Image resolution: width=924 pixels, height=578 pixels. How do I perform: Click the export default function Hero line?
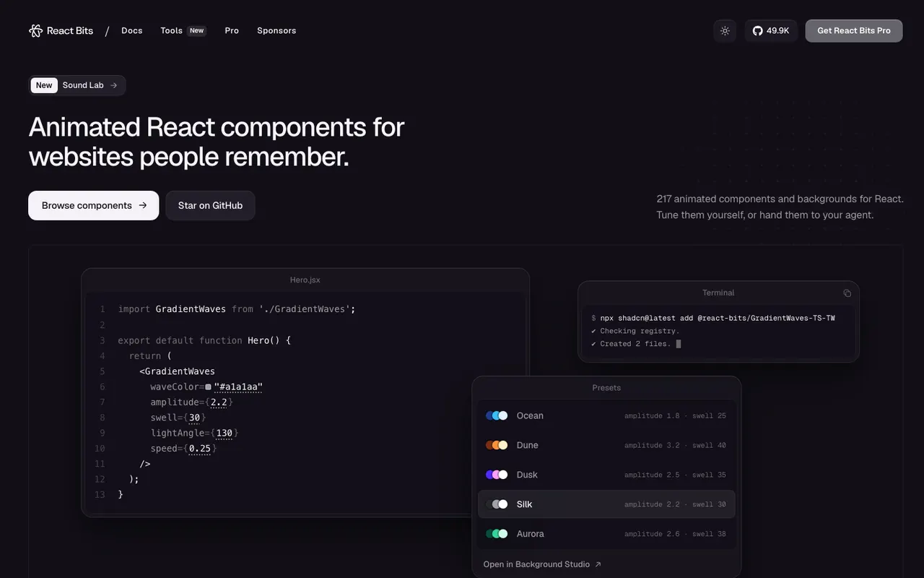[x=204, y=340]
